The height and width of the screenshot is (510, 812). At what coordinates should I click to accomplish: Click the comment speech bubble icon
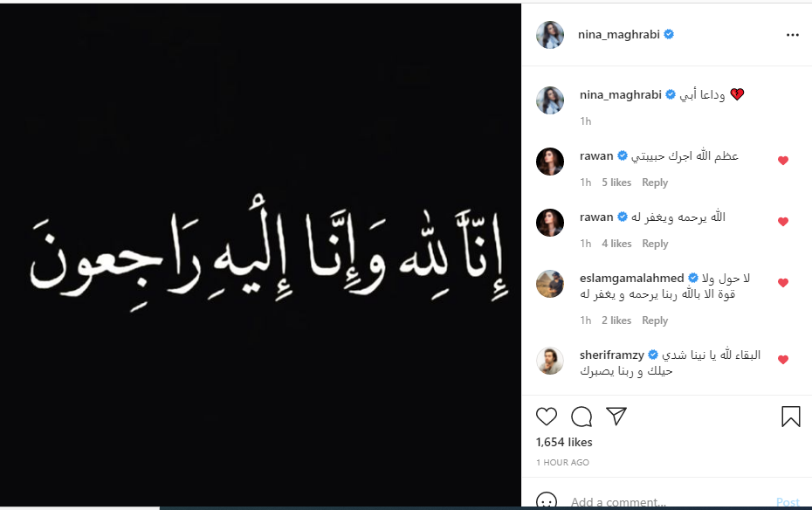pos(581,417)
